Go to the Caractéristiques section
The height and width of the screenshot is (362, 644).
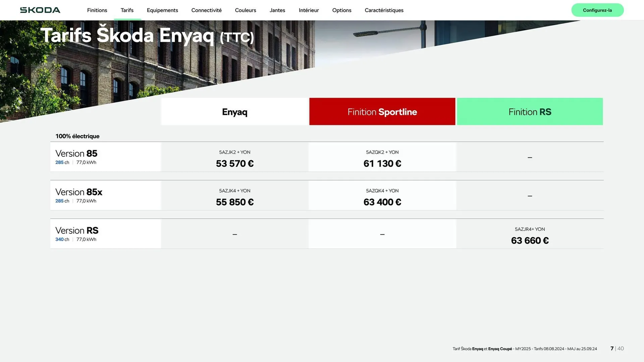tap(384, 10)
